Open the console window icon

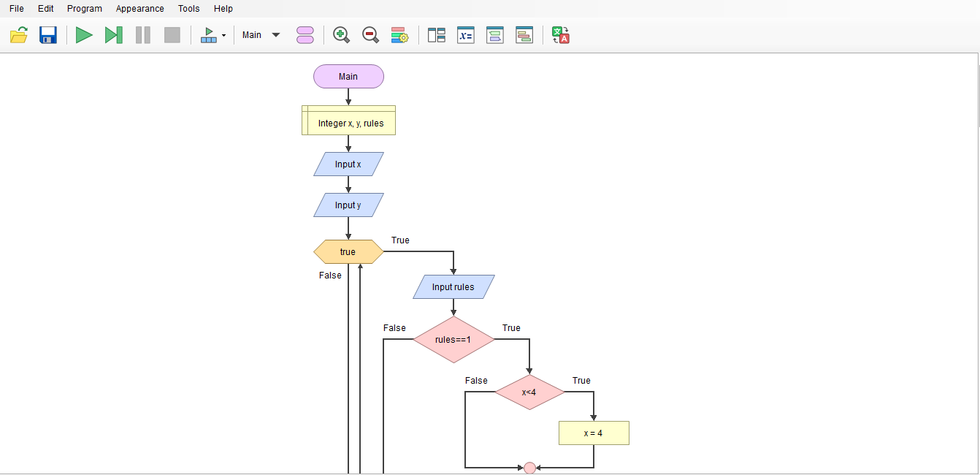495,35
